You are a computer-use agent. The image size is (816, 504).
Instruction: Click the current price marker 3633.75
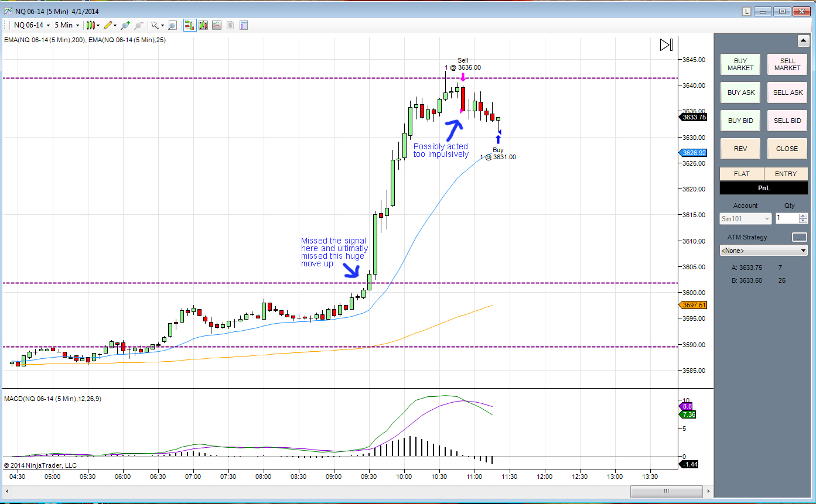[694, 117]
